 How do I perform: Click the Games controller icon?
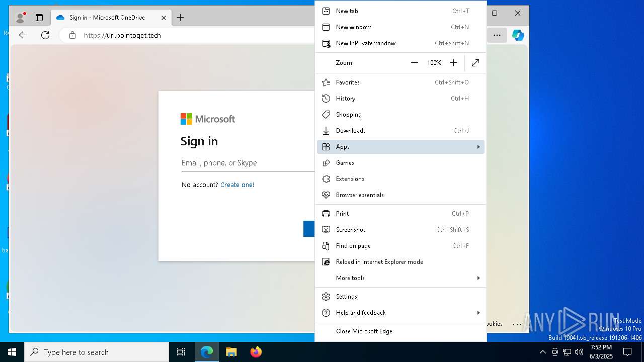coord(326,163)
